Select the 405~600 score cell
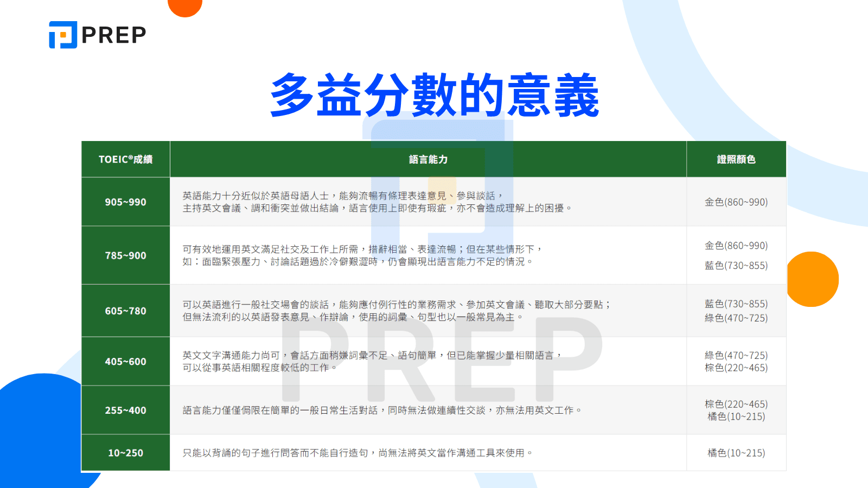Image resolution: width=868 pixels, height=488 pixels. point(125,361)
